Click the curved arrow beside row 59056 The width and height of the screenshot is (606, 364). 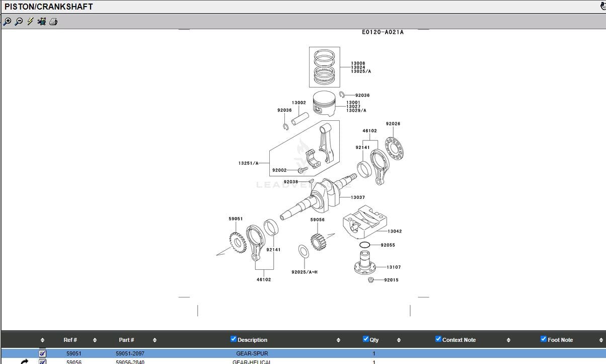point(25,361)
